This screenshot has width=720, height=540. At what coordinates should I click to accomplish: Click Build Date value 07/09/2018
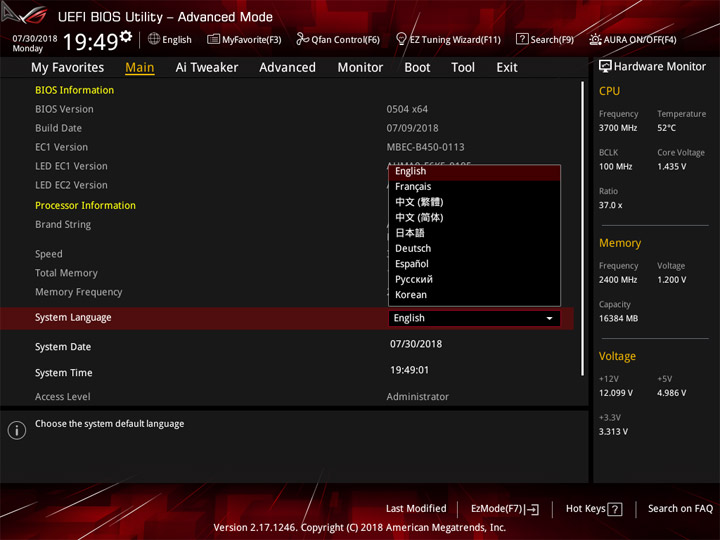(412, 128)
